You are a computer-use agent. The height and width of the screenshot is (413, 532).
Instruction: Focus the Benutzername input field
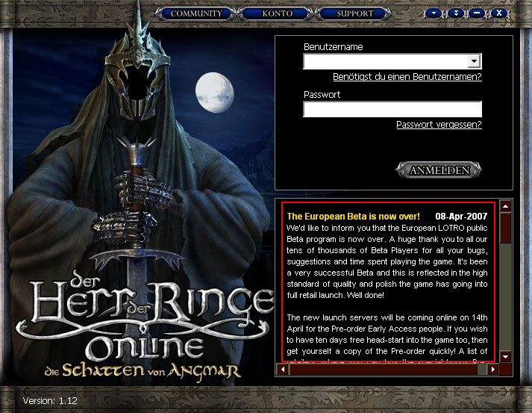coord(386,61)
